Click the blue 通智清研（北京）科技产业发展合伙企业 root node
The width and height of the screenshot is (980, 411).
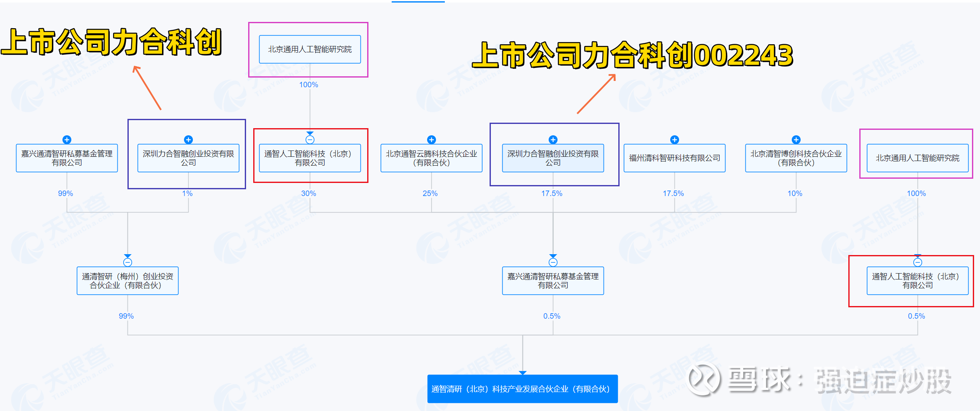(x=522, y=389)
